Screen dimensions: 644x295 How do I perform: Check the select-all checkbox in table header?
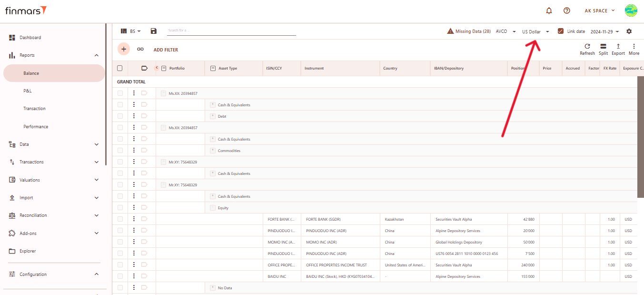[120, 68]
